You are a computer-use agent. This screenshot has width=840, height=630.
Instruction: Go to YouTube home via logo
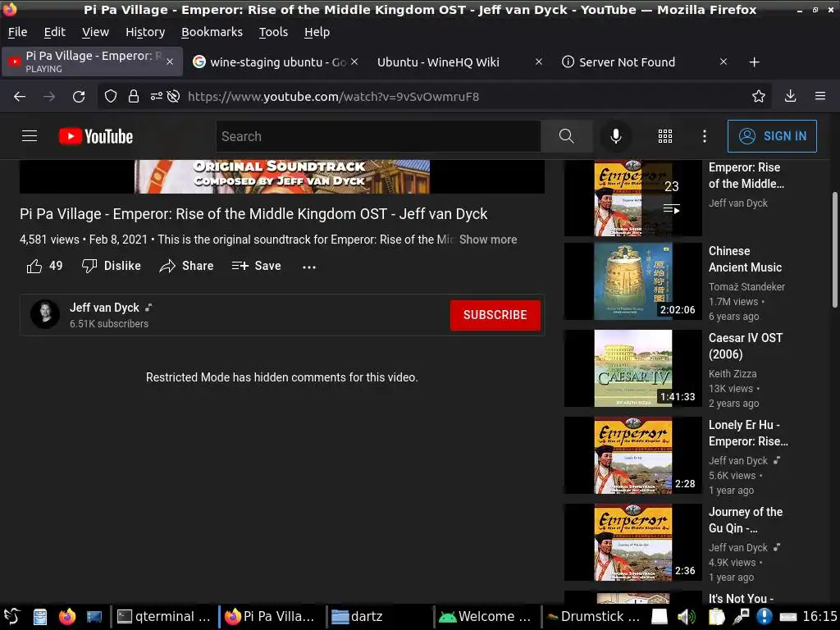click(x=96, y=136)
